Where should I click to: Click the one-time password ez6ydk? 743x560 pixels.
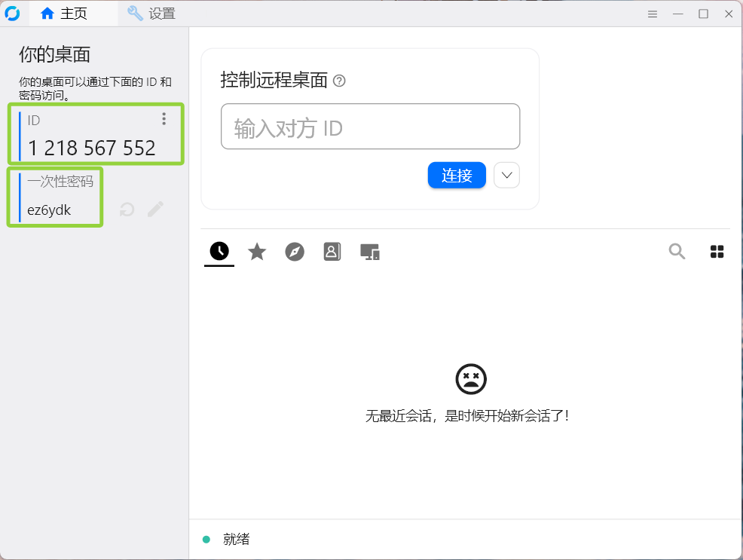[x=49, y=210]
